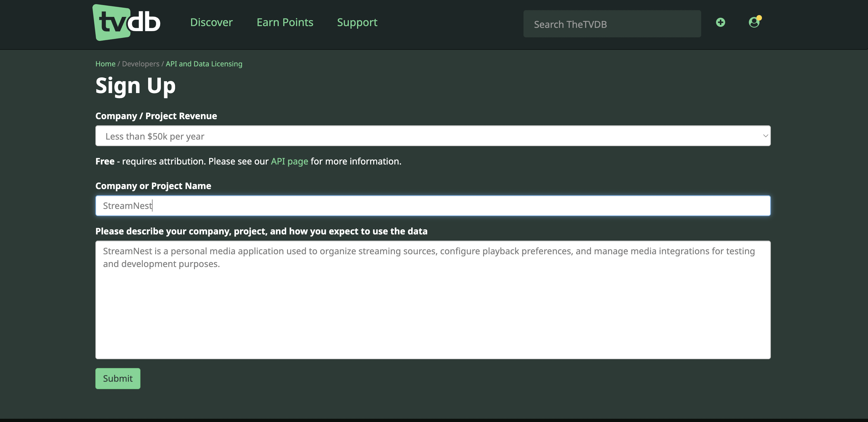Click the revenue dropdown chevron arrow

(765, 136)
